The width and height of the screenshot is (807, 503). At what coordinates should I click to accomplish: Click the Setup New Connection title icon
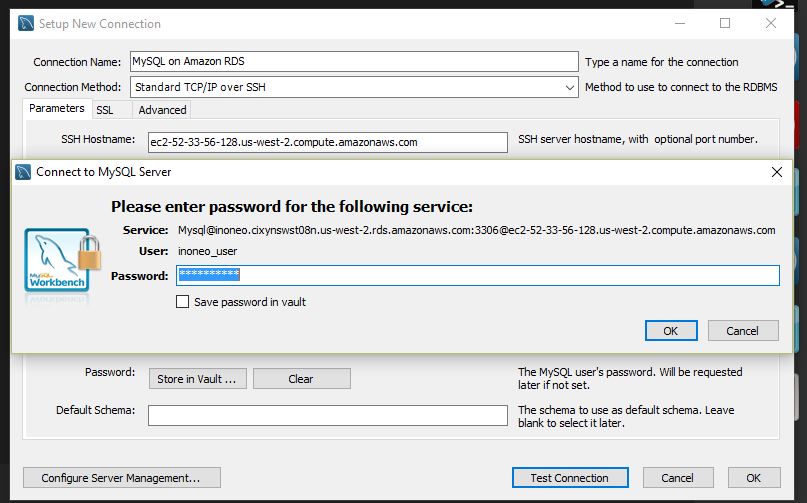coord(26,24)
